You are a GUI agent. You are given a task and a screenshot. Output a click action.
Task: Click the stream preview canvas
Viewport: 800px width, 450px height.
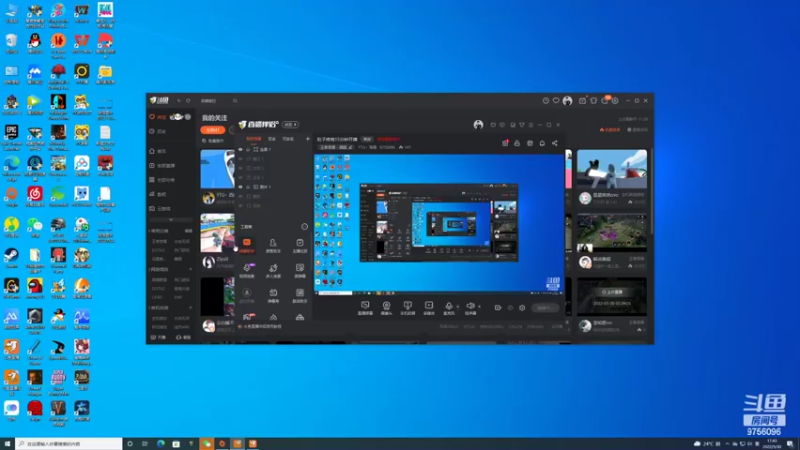tap(439, 224)
